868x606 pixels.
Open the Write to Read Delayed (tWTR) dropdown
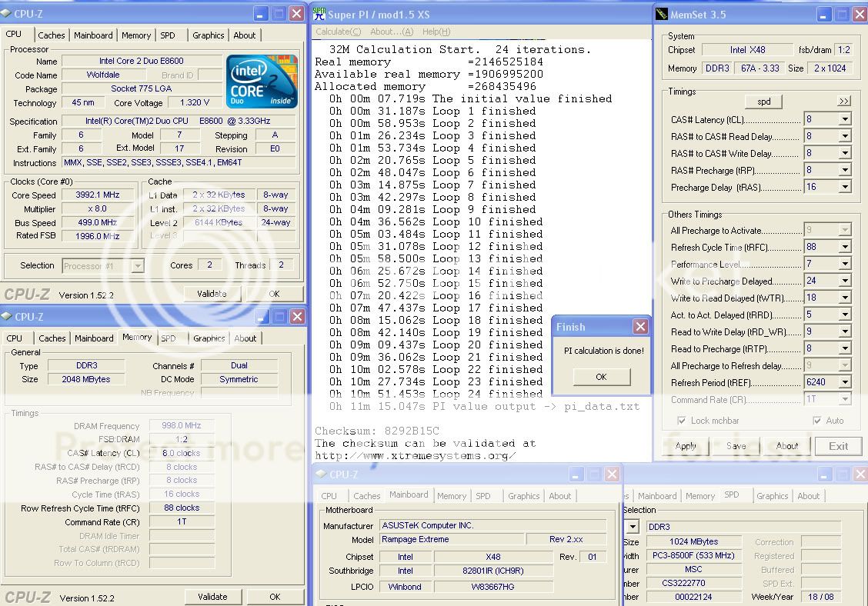tap(845, 298)
